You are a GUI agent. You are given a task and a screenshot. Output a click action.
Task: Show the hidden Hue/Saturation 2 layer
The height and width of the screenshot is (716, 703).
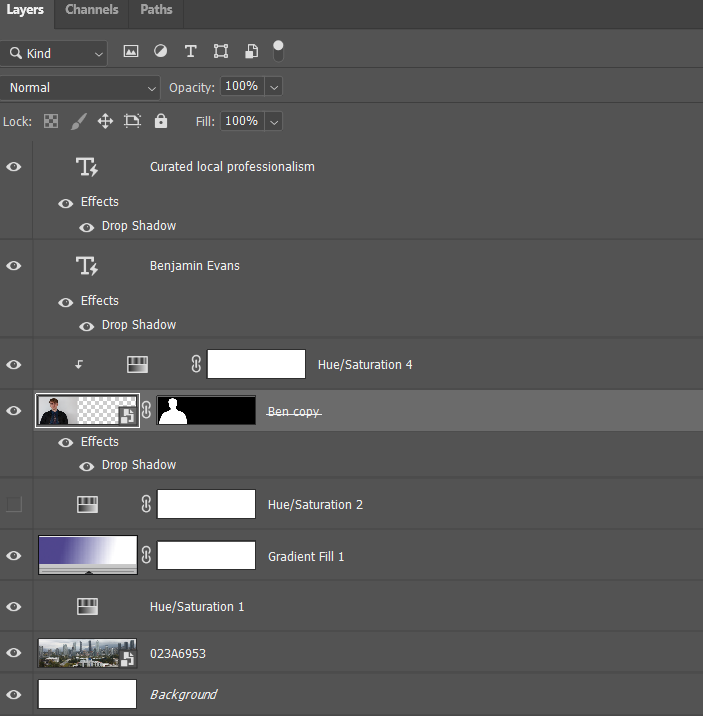(14, 504)
